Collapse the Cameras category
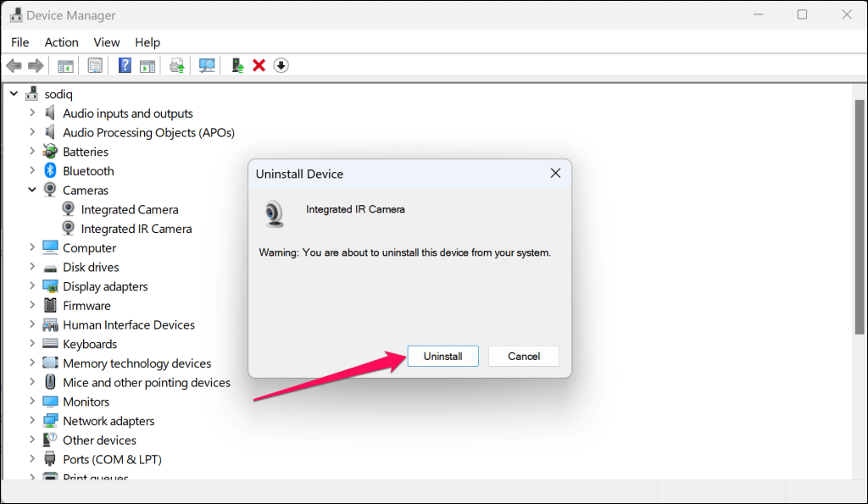Screen dimensions: 868x504 [x=32, y=190]
